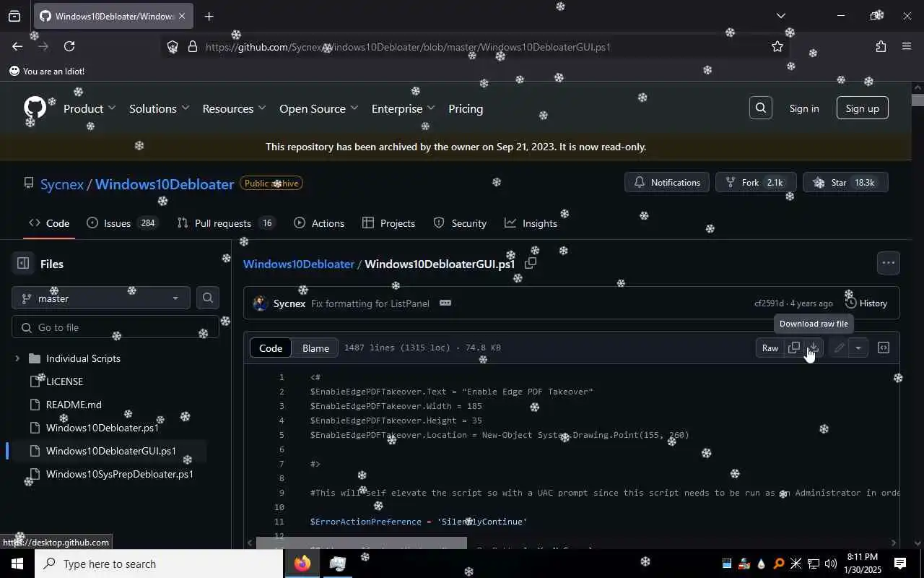Click the Notifications button
The width and height of the screenshot is (924, 578).
click(667, 182)
